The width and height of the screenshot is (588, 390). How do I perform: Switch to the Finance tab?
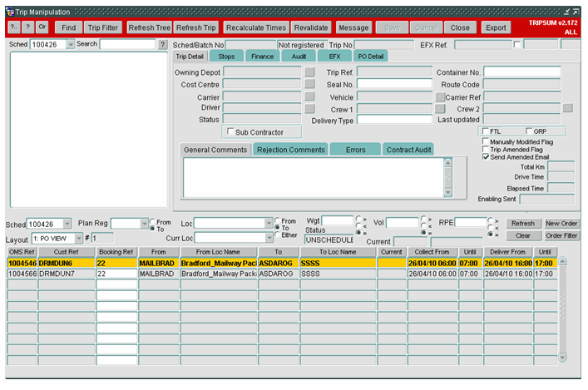click(262, 57)
